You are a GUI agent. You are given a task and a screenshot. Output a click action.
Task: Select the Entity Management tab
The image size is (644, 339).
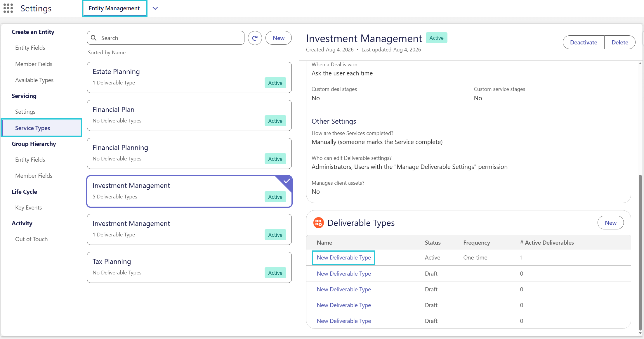click(114, 8)
